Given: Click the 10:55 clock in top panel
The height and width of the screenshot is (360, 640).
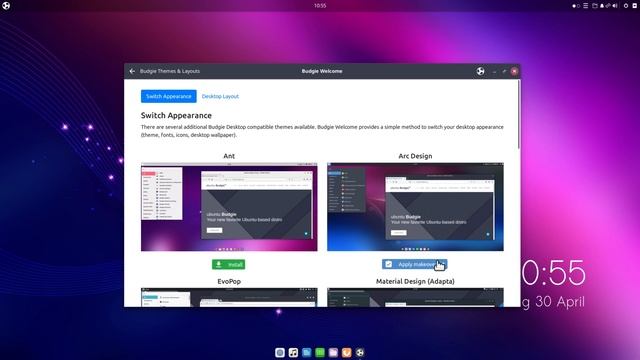Looking at the screenshot, I should coord(320,6).
